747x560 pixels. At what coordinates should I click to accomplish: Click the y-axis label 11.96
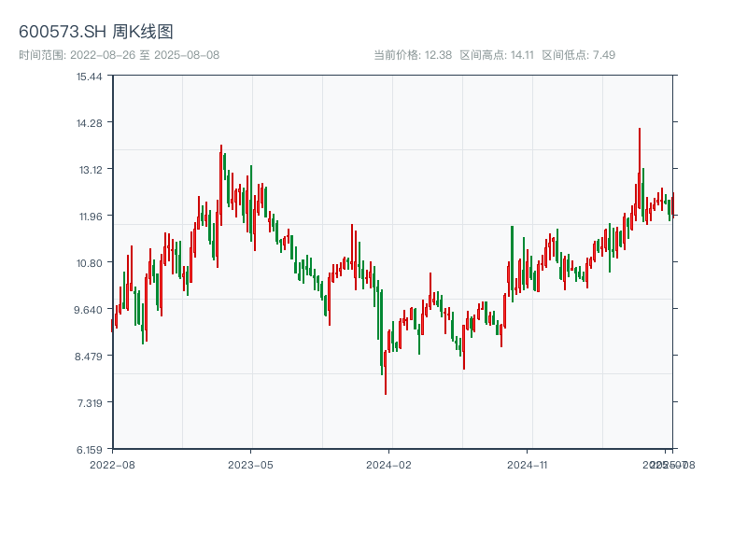91,217
